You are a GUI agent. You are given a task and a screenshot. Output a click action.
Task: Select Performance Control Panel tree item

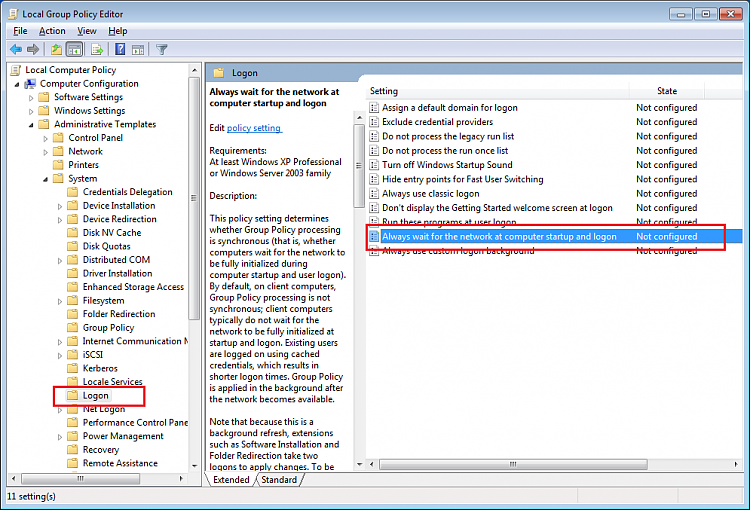pyautogui.click(x=135, y=422)
